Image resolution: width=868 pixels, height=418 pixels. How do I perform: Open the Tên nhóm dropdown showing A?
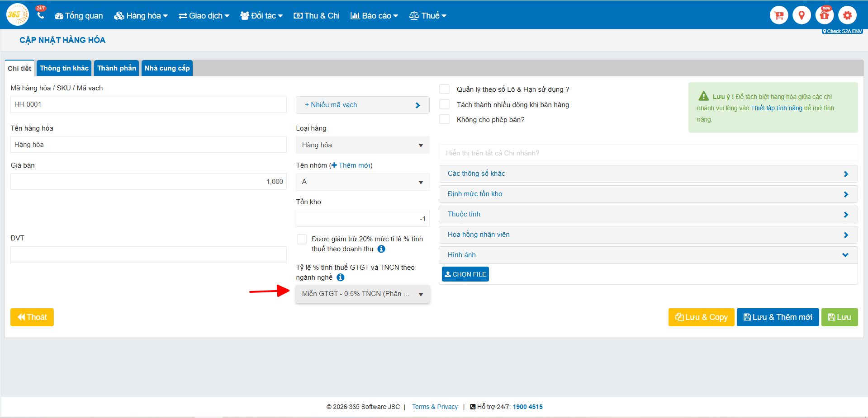[x=362, y=182]
